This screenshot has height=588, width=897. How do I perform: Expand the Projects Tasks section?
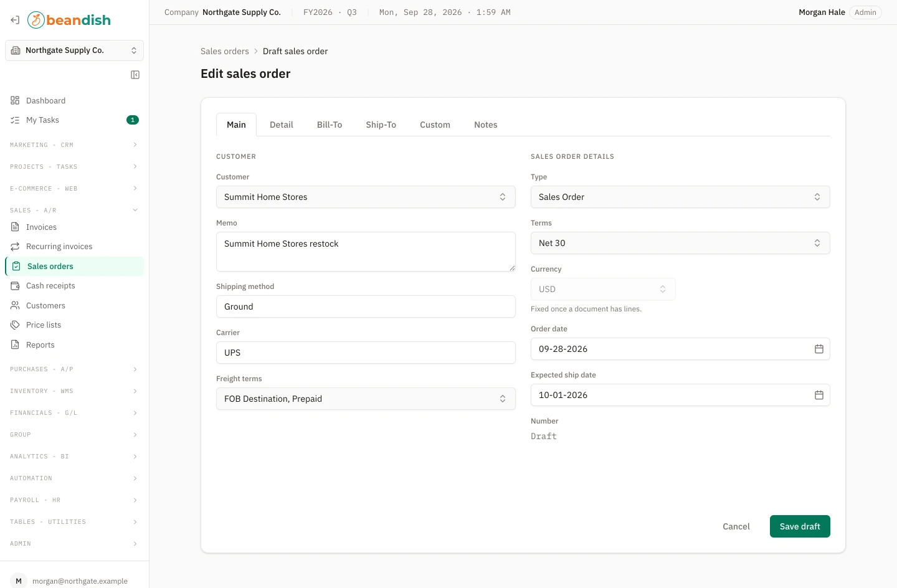point(74,167)
